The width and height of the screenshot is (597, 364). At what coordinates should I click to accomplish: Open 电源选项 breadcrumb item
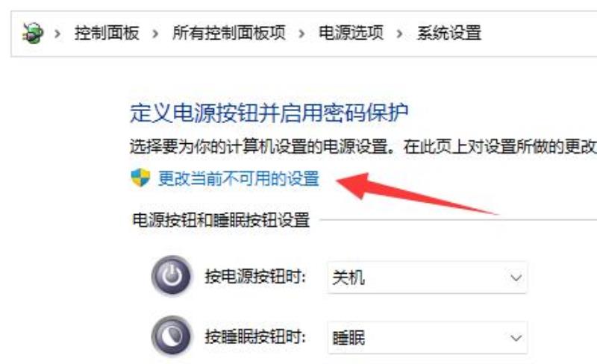tap(351, 33)
